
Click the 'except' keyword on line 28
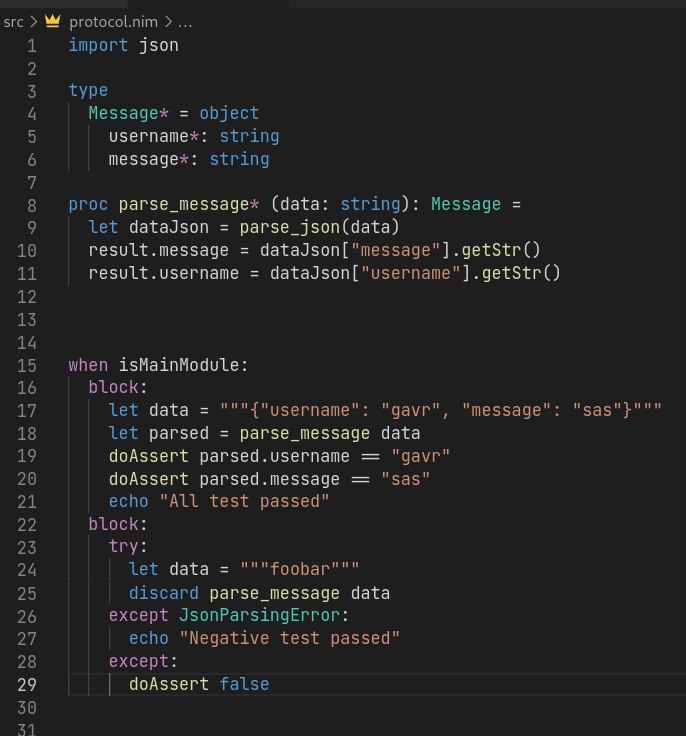139,661
